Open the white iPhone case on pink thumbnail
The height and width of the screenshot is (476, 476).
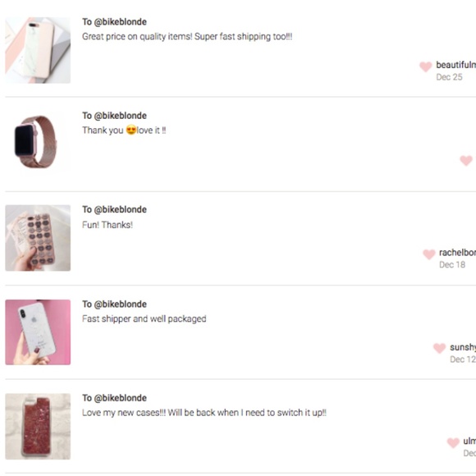38,332
